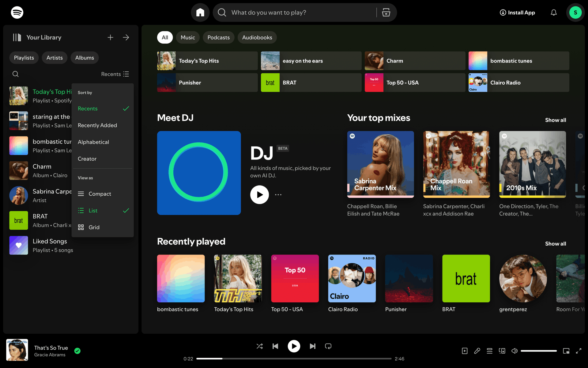Close the Recents sort dropdown
Screen dimensions: 588x368
tap(115, 74)
